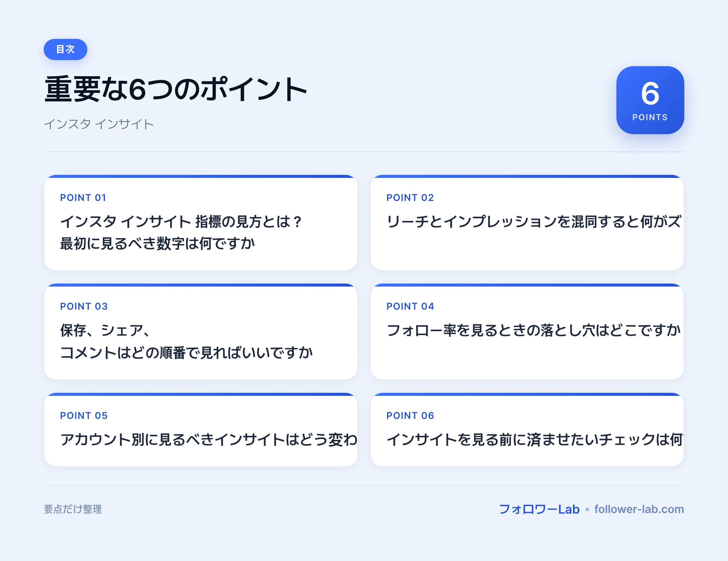Click the 目次 badge
The height and width of the screenshot is (561, 728).
click(x=65, y=49)
